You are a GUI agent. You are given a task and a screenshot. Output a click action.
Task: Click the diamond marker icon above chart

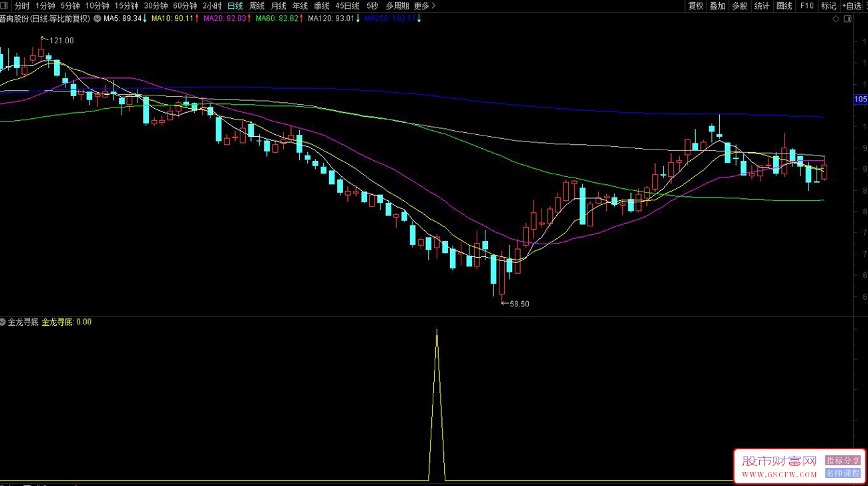point(836,19)
